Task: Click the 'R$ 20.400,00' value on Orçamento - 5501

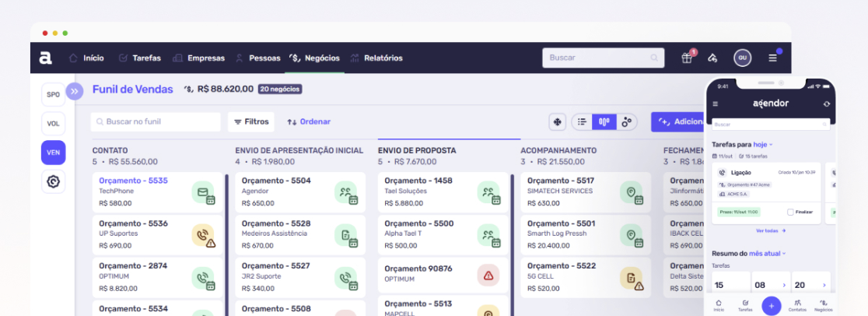Action: (x=548, y=246)
